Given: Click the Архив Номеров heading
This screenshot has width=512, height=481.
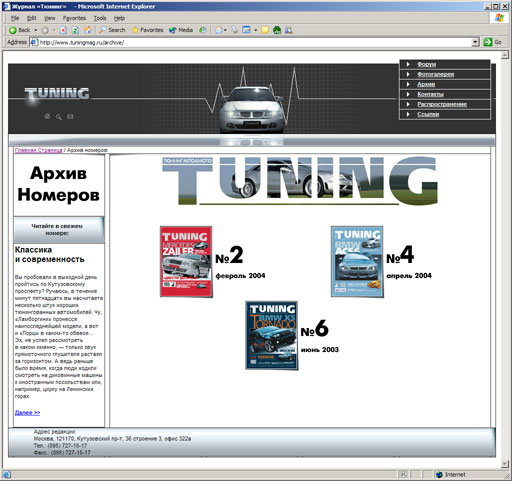Looking at the screenshot, I should pos(59,184).
